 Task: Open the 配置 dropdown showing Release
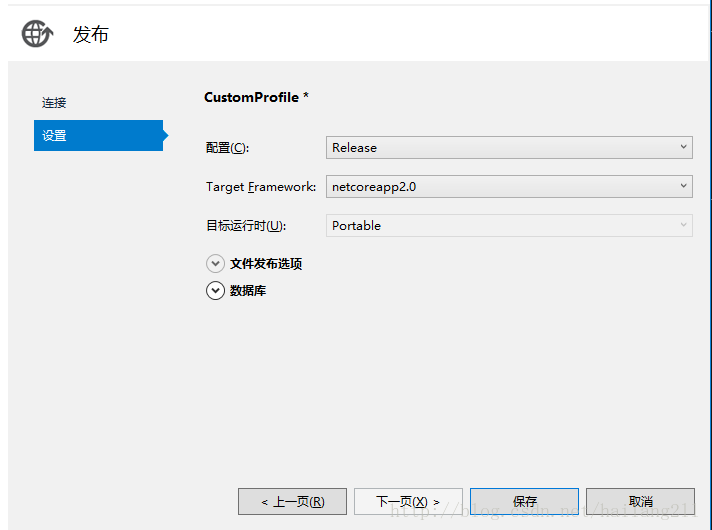(x=510, y=147)
